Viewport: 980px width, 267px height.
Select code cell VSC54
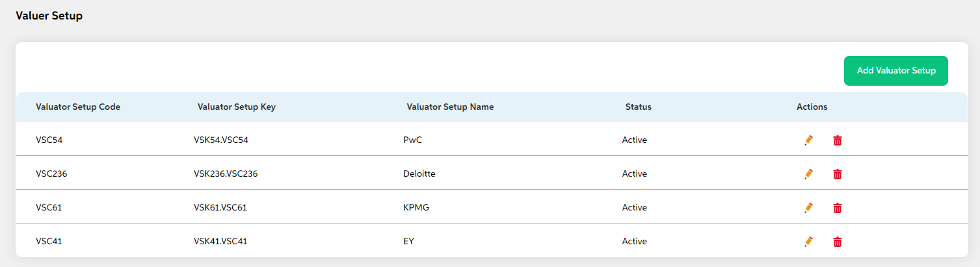pyautogui.click(x=49, y=140)
